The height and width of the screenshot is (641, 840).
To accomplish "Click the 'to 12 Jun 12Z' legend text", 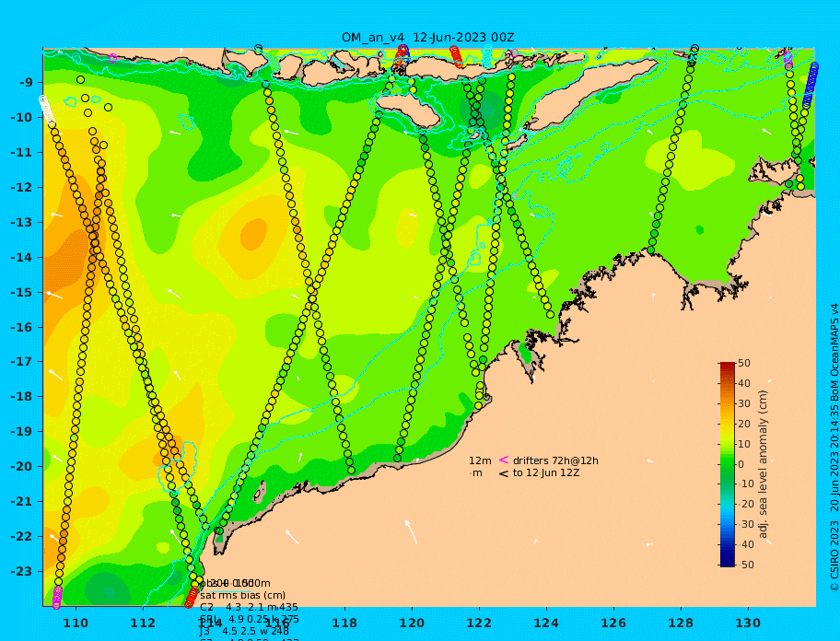I will tap(546, 472).
